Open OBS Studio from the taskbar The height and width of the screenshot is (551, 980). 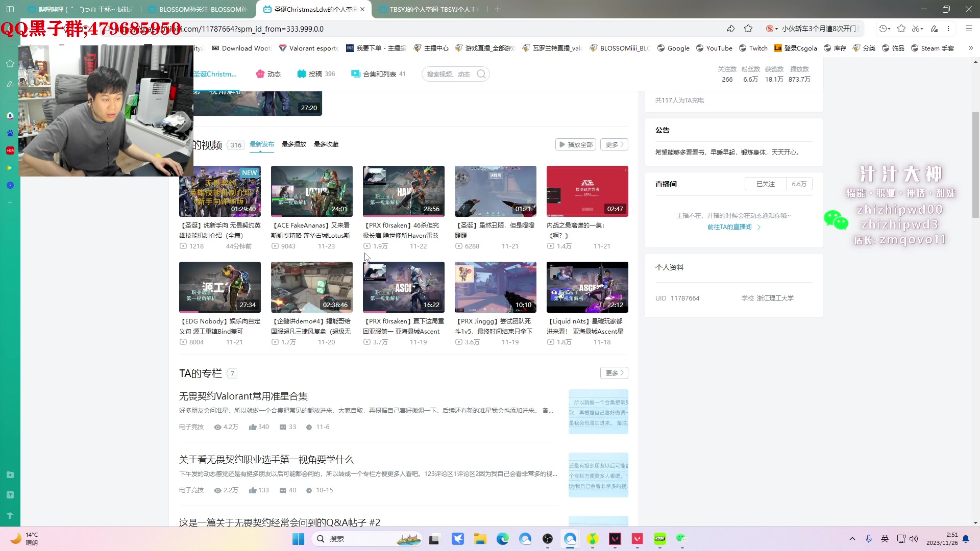pyautogui.click(x=548, y=539)
